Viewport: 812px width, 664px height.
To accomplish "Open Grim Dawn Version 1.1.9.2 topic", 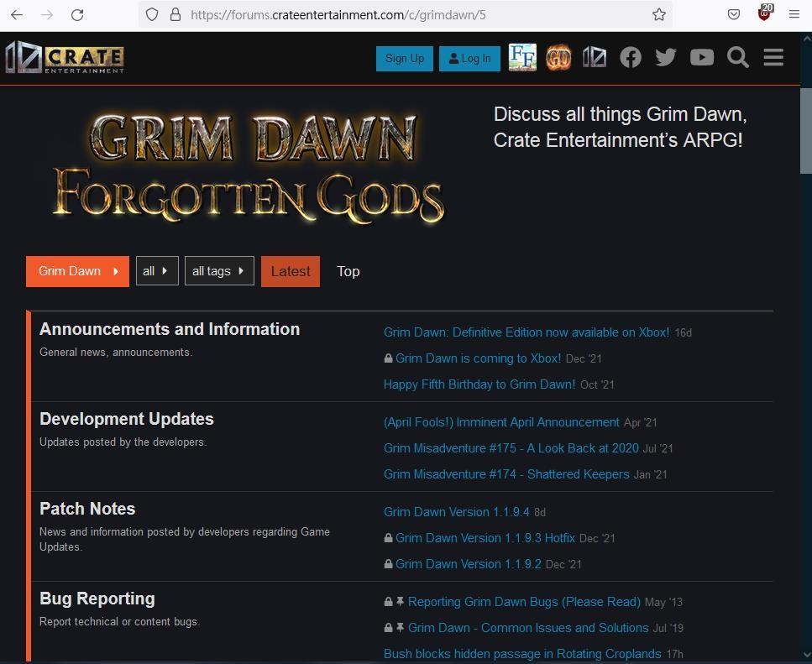I will [469, 563].
